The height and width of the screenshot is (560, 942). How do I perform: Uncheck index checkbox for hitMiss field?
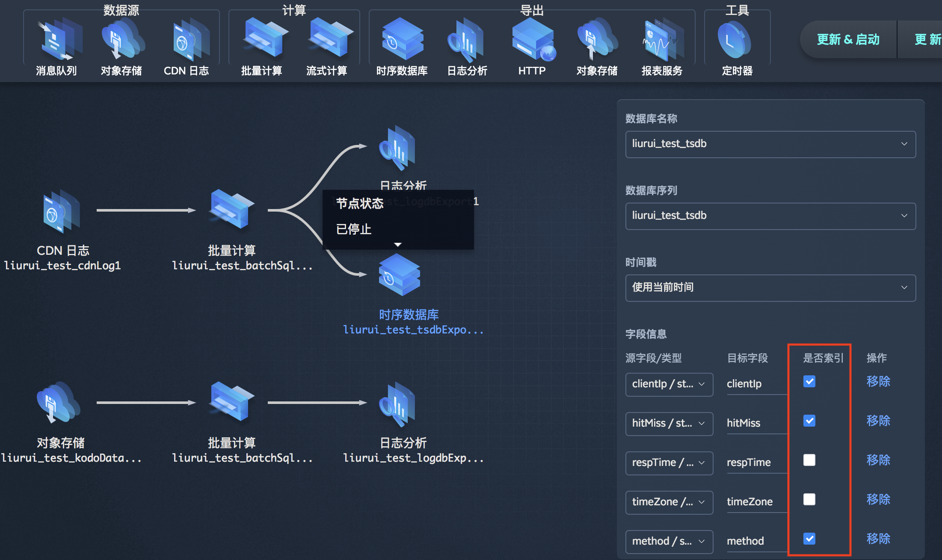tap(809, 421)
